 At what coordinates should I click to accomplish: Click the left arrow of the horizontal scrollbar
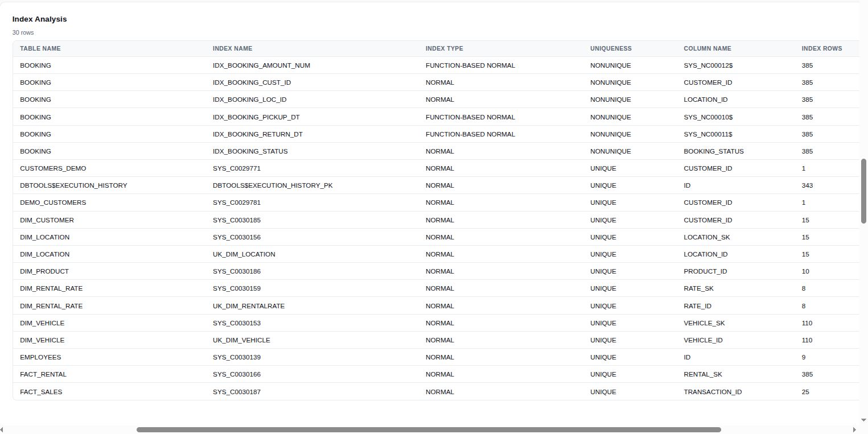(x=3, y=429)
